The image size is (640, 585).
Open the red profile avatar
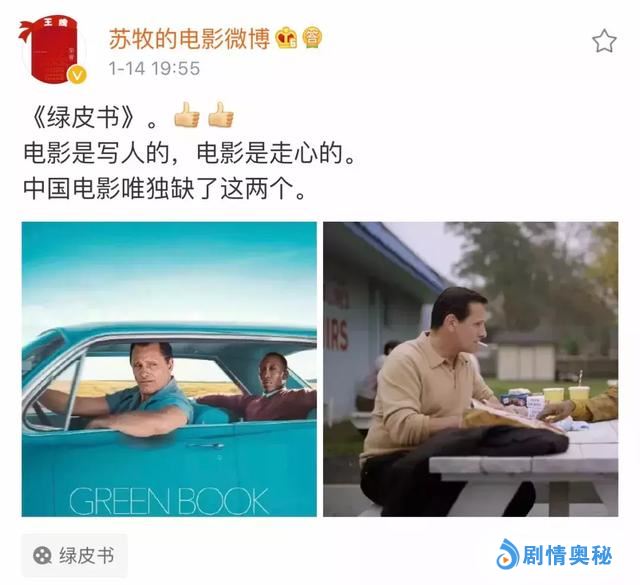click(x=52, y=49)
